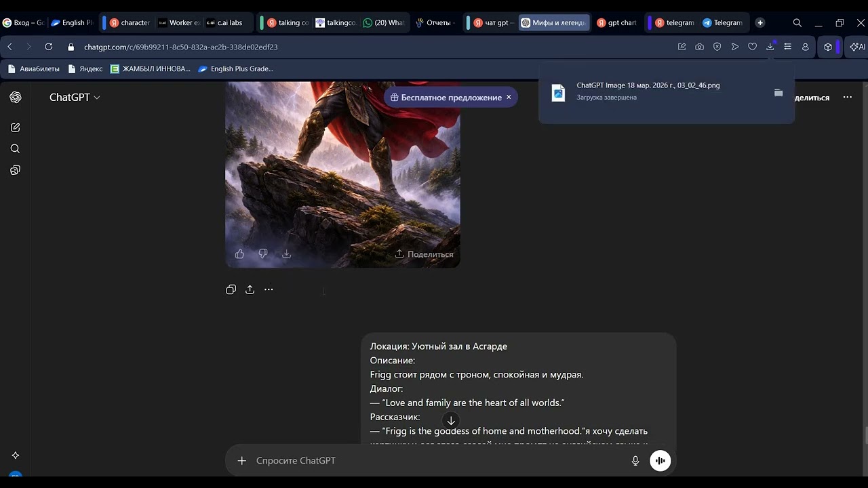Click the text Локация: Уютный зал в Асгарде
Image resolution: width=868 pixels, height=488 pixels.
point(439,346)
